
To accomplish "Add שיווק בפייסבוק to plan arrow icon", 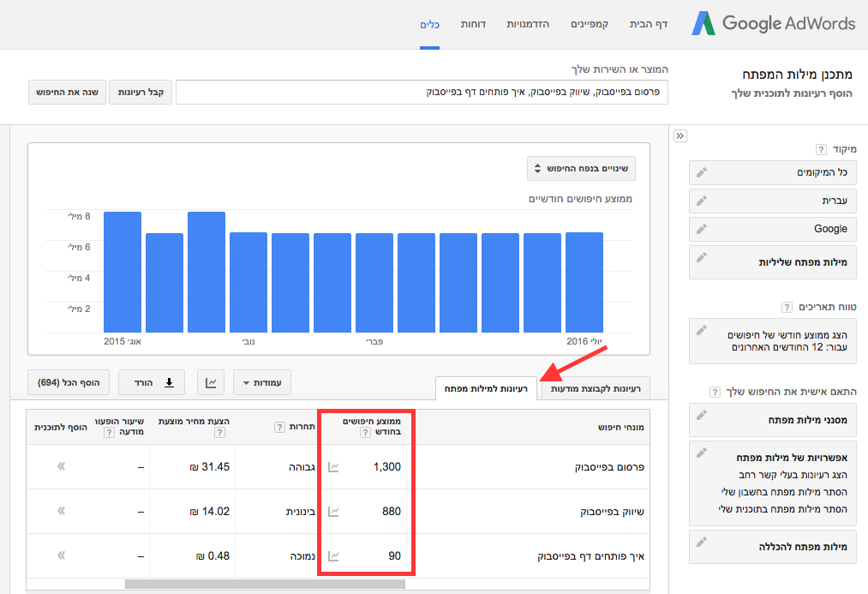I will tap(62, 510).
